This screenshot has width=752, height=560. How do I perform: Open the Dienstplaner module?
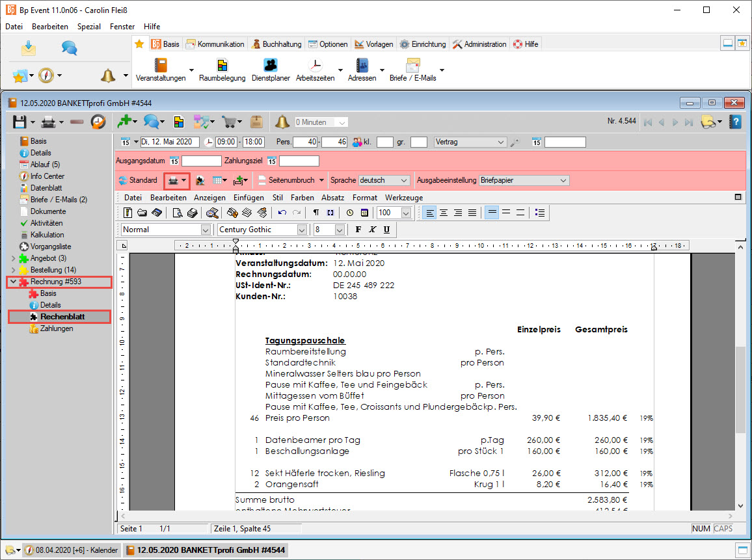[271, 70]
